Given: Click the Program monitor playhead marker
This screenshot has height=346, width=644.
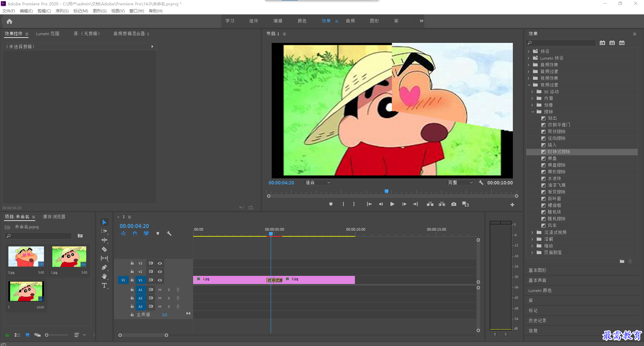Looking at the screenshot, I should (386, 191).
